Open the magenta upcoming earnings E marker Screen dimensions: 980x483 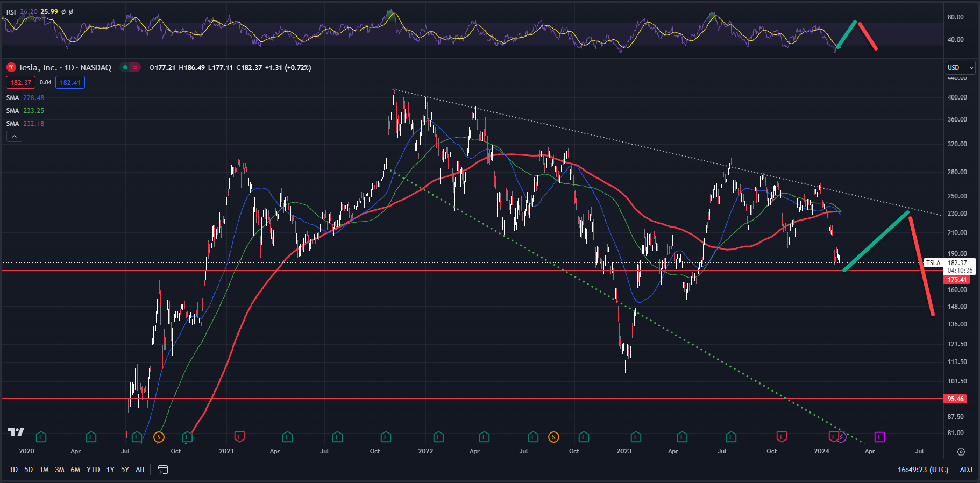[879, 437]
